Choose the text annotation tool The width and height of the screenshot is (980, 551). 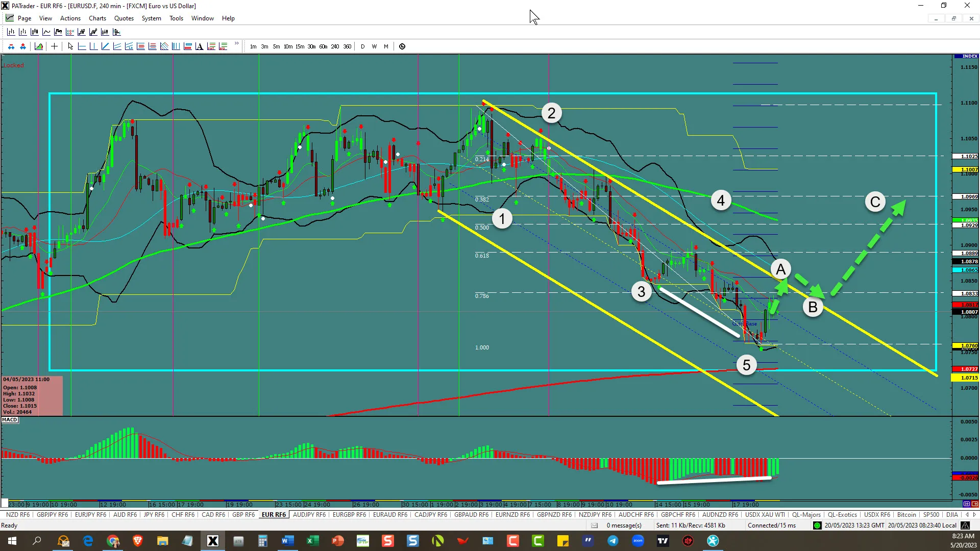pos(199,46)
